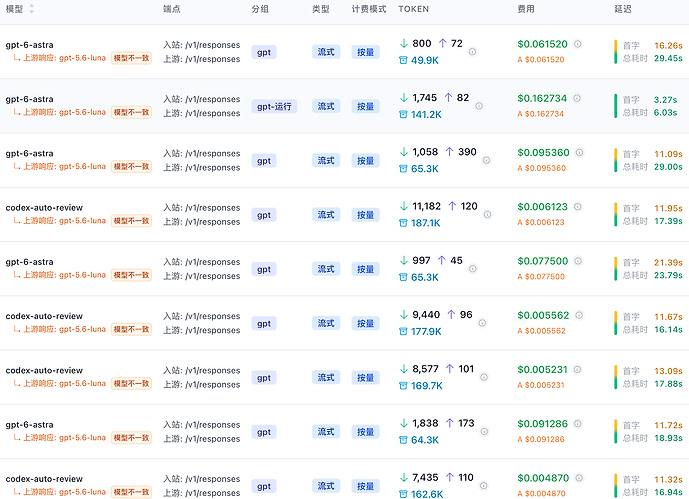Select the gpt-运行 group tag
Viewport: 689px width, 499px height.
(274, 106)
